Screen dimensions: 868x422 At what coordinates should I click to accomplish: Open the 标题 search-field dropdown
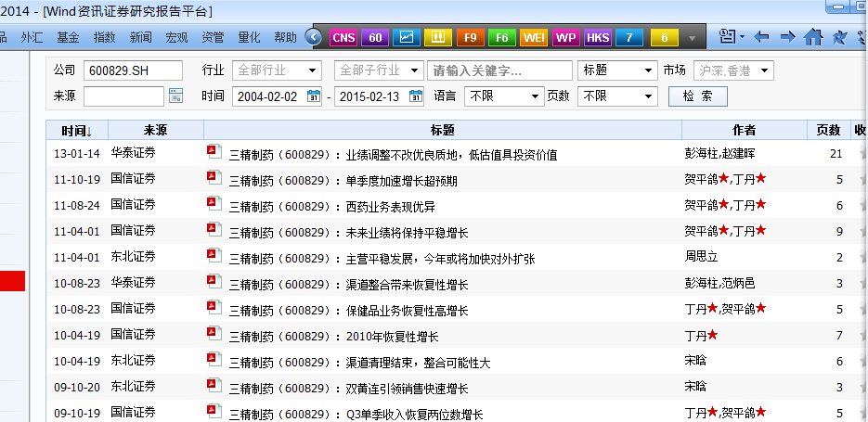pyautogui.click(x=646, y=71)
